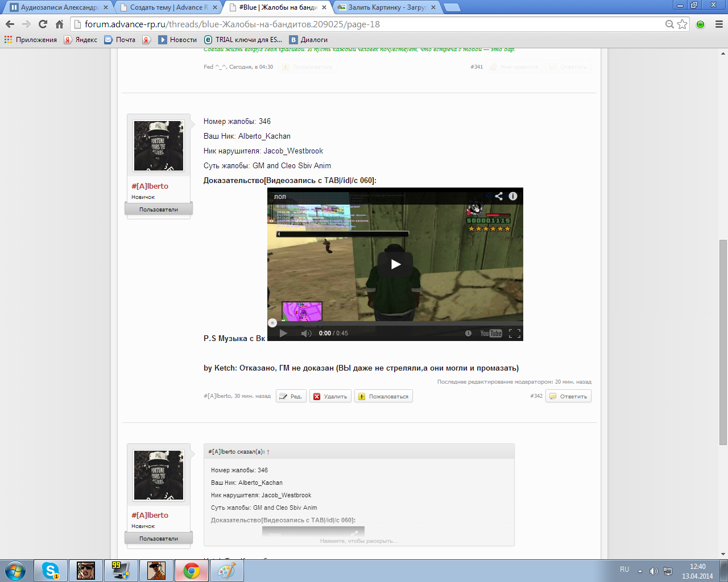Open the TRIAL ключи для ES bookmark
728x582 pixels.
tap(243, 40)
